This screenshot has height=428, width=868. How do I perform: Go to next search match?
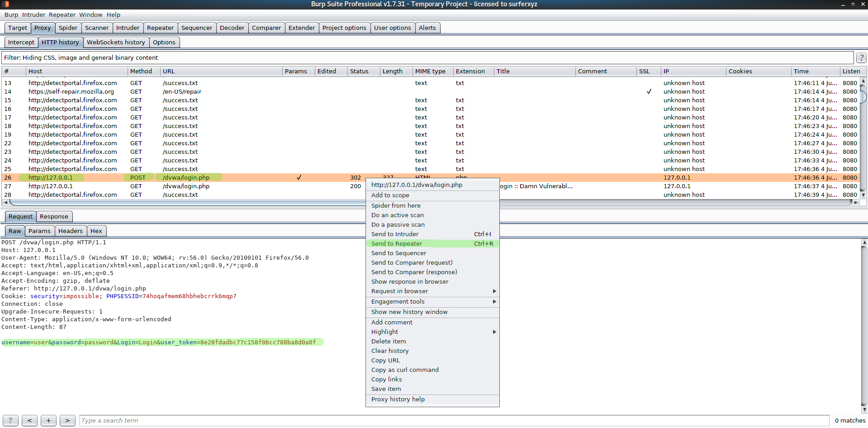pyautogui.click(x=67, y=420)
